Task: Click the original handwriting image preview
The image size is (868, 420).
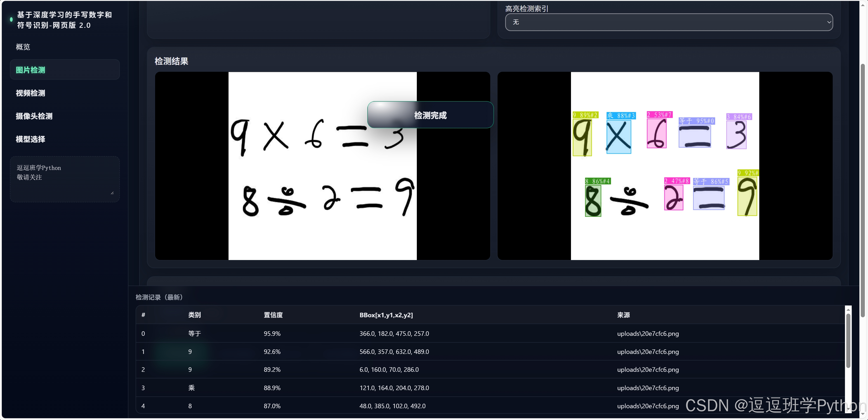Action: 323,166
